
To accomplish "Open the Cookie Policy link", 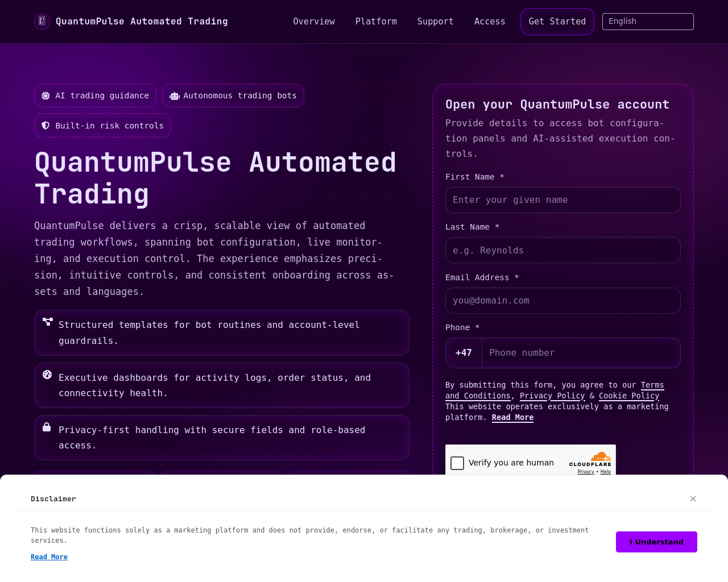I will 629,396.
